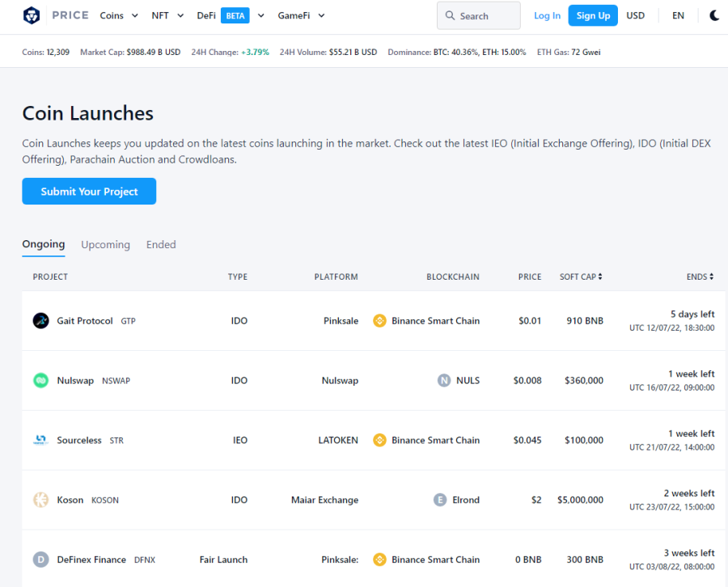The height and width of the screenshot is (587, 728).
Task: Switch to Ongoing tab
Action: [44, 244]
